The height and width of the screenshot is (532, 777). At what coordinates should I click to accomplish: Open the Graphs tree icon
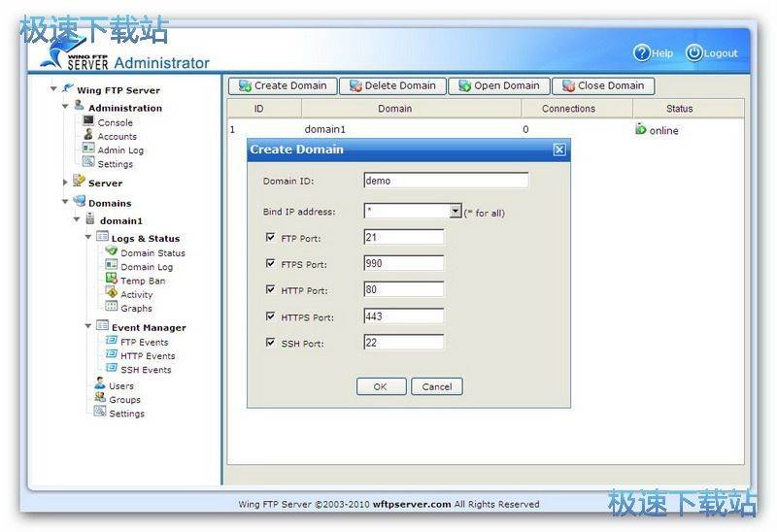pos(112,308)
